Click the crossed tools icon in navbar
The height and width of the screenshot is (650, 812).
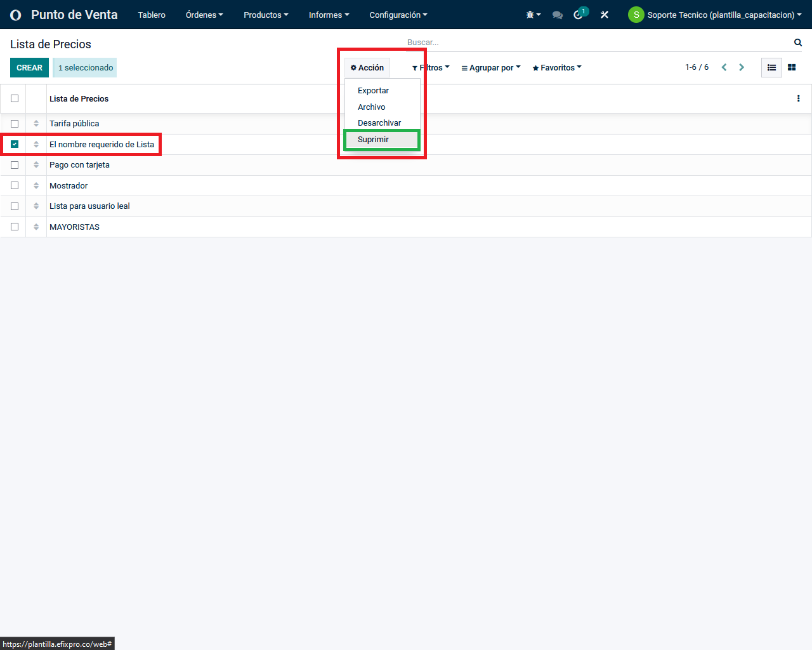(x=605, y=15)
